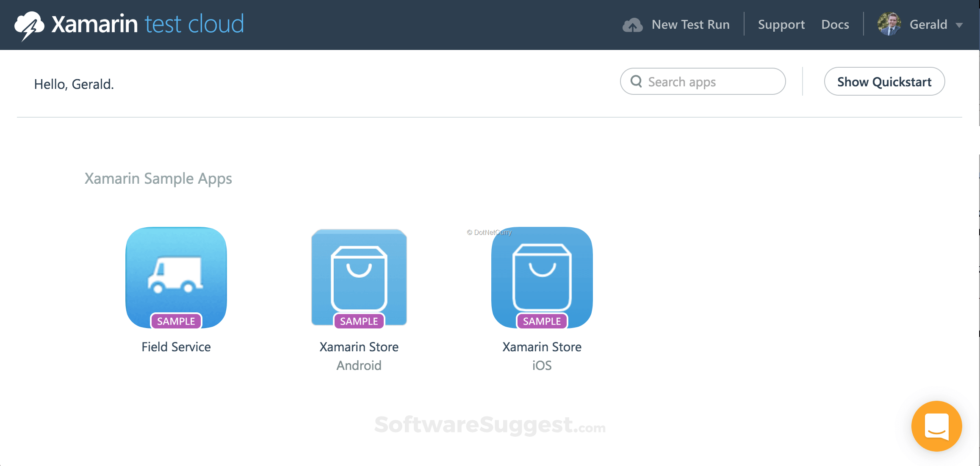Viewport: 980px width, 466px height.
Task: Click the Field Service app label
Action: (176, 347)
